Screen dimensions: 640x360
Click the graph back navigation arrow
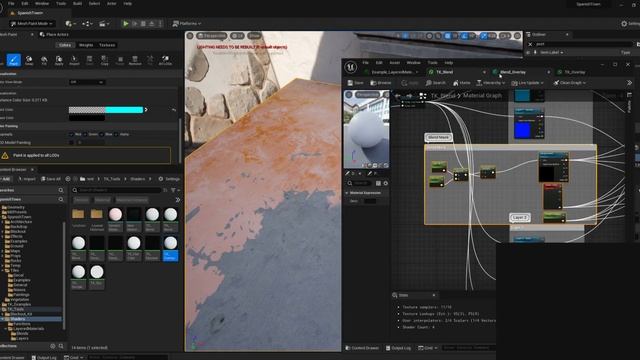point(398,96)
